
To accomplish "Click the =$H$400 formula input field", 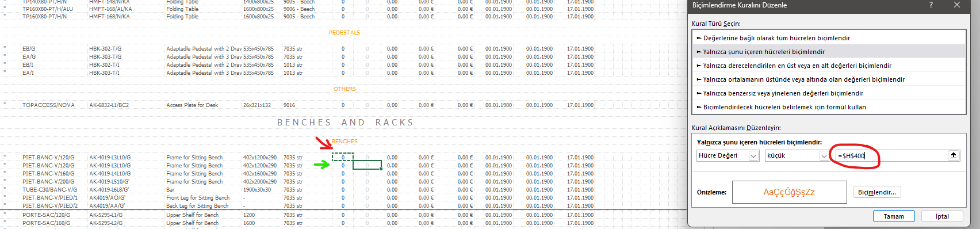I will click(891, 156).
